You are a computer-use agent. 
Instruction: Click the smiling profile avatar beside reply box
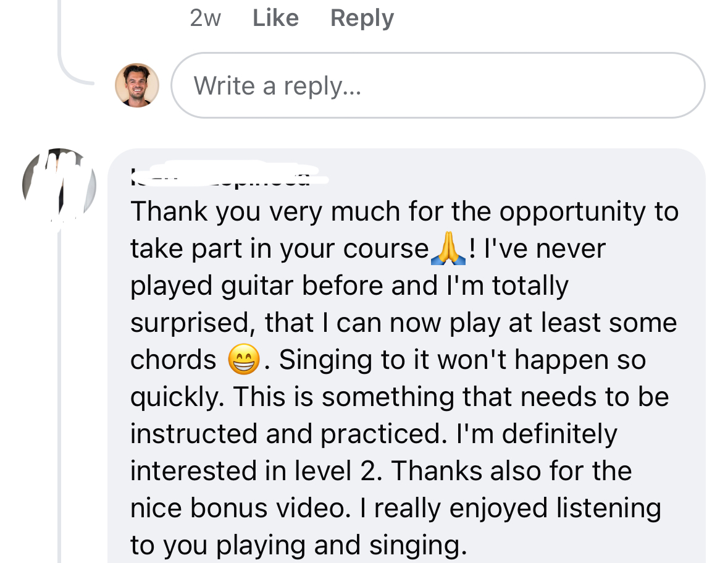coord(136,85)
